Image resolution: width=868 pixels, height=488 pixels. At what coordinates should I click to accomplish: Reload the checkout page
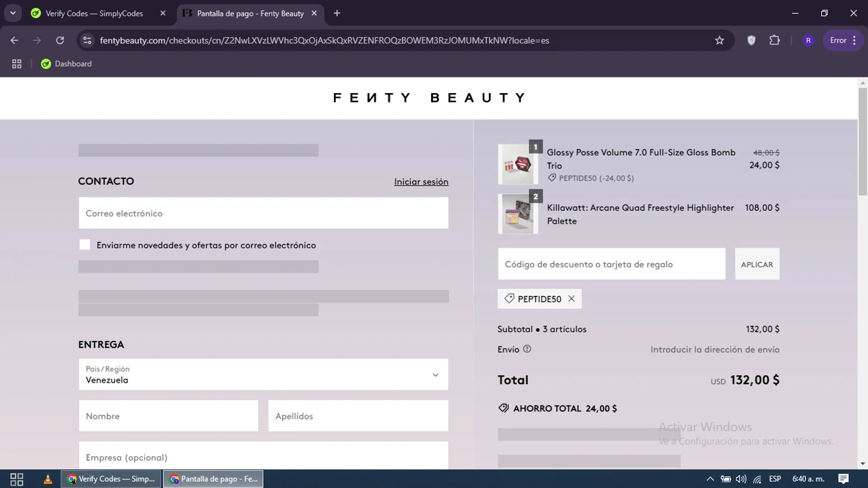[x=60, y=41]
